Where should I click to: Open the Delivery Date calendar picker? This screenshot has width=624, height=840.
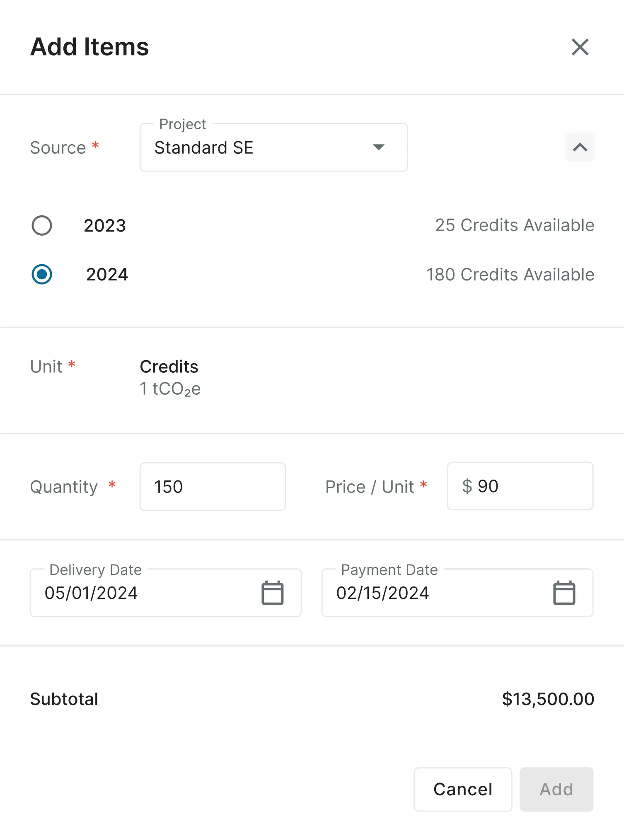[x=272, y=592]
